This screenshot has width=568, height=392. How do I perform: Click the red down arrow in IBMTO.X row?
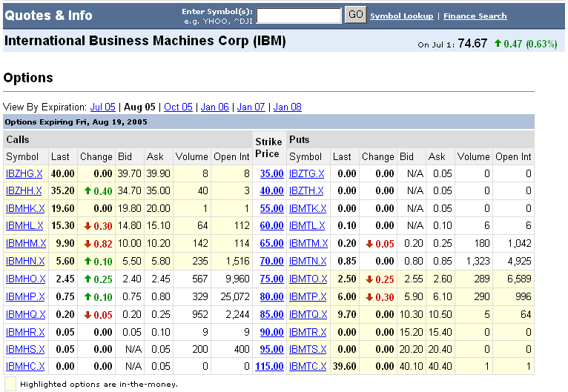coord(369,279)
